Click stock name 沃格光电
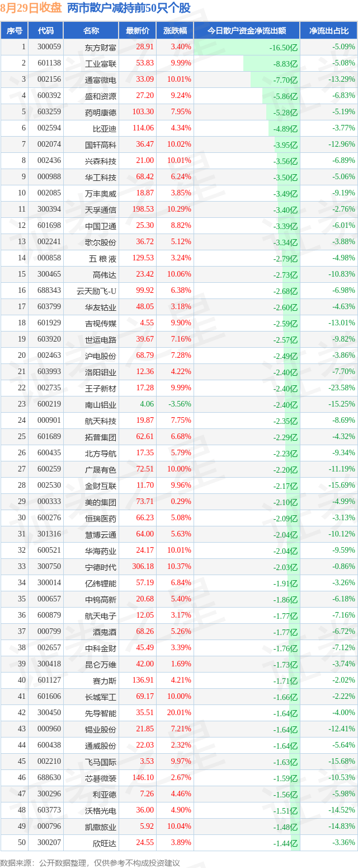Image resolution: width=358 pixels, height=868 pixels. (x=101, y=811)
